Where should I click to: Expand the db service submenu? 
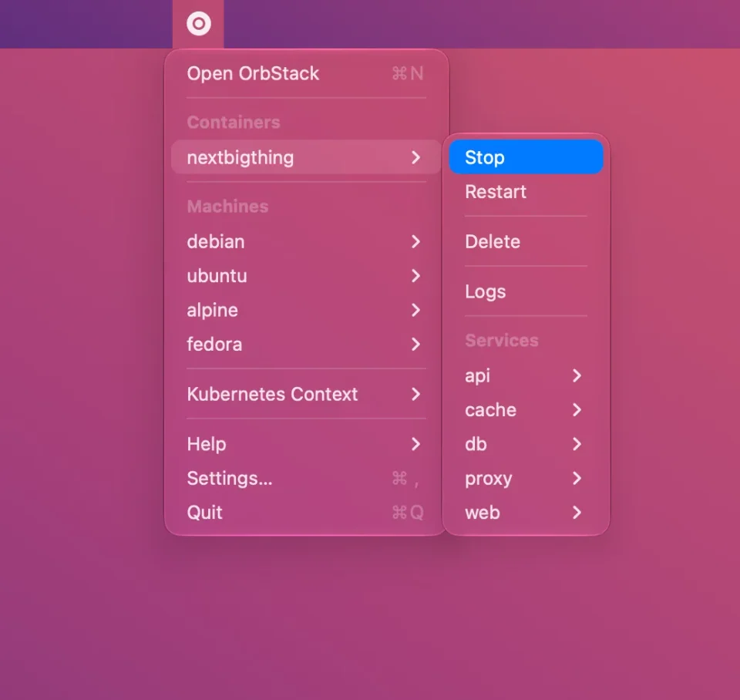[526, 444]
